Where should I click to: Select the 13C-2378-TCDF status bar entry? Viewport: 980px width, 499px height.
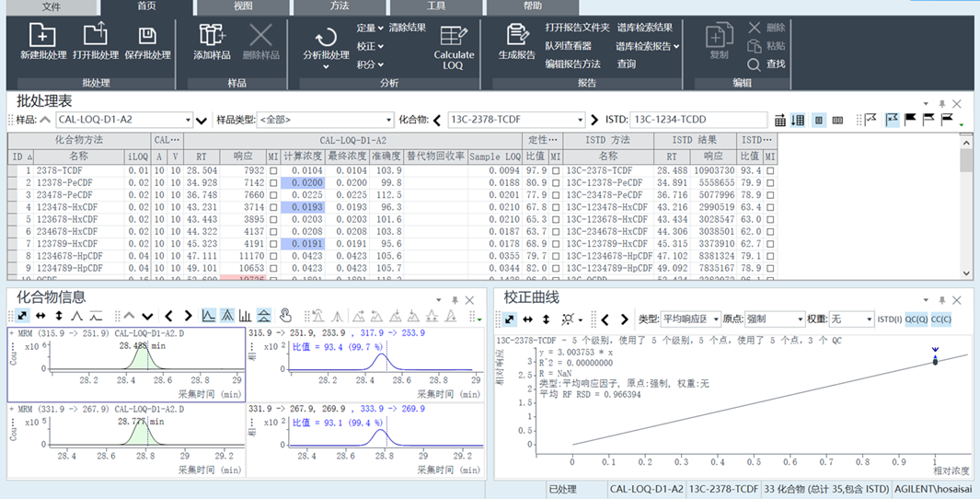point(724,488)
